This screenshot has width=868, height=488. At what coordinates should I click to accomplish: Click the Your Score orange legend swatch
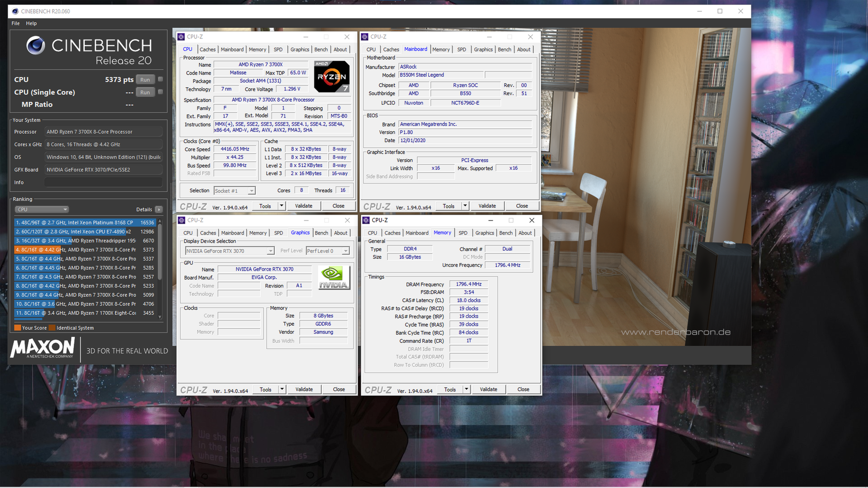pyautogui.click(x=18, y=328)
